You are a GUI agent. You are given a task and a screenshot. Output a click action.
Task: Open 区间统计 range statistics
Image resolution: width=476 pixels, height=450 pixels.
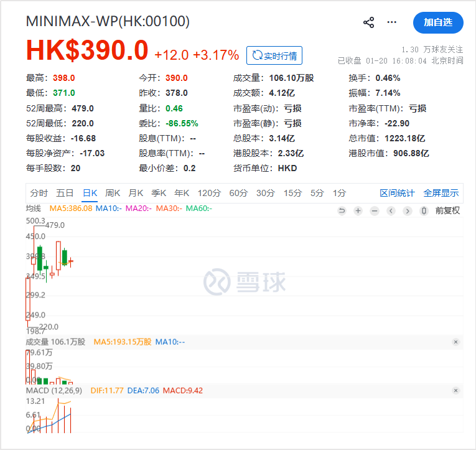click(x=397, y=193)
